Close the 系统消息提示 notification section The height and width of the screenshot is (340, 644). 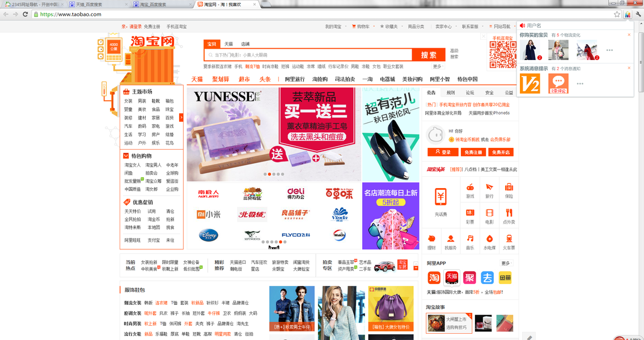pos(629,68)
